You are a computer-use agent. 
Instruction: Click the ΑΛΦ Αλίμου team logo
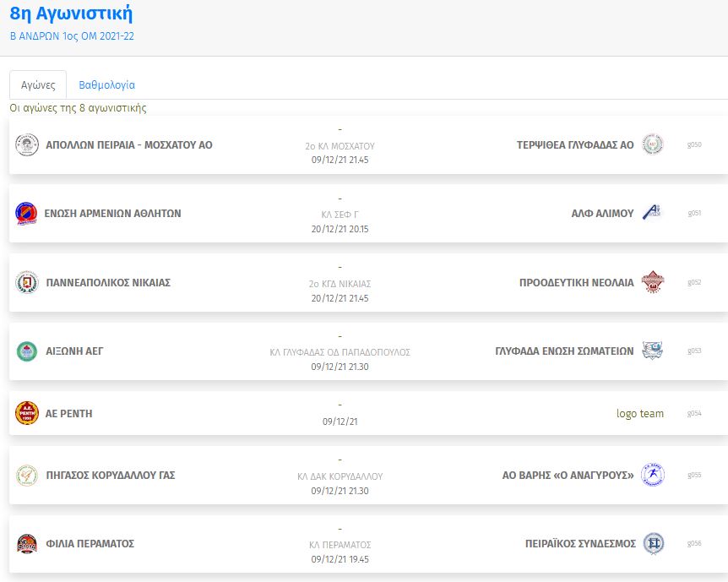tap(652, 213)
